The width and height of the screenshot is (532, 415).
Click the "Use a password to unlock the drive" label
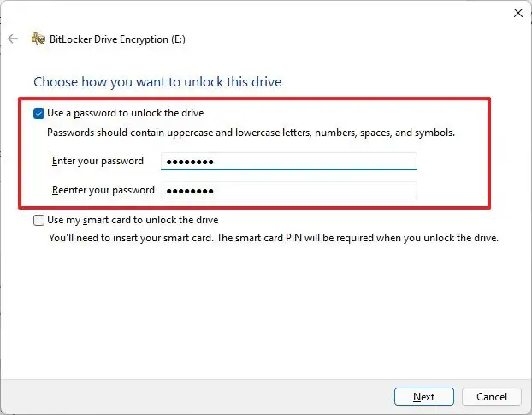[x=126, y=113]
